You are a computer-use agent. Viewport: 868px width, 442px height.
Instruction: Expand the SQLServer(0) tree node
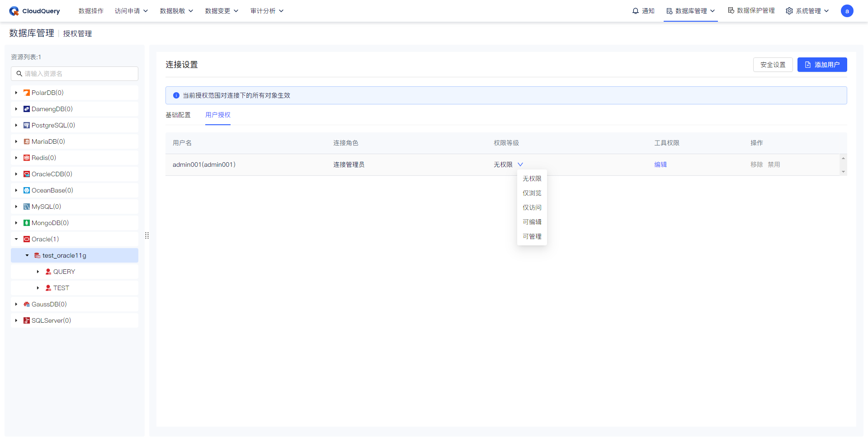(x=16, y=320)
